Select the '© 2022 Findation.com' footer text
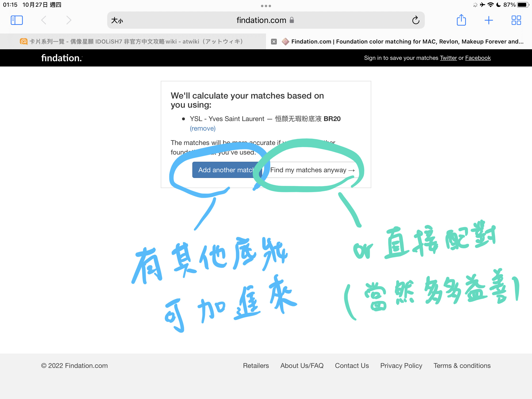Screen dimensions: 532x399 (74, 366)
